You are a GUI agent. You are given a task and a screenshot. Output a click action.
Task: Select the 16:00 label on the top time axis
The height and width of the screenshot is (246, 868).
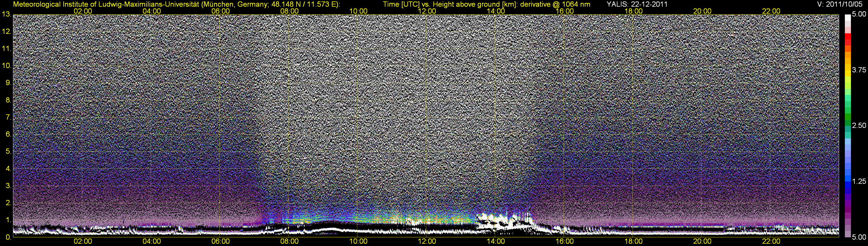565,11
